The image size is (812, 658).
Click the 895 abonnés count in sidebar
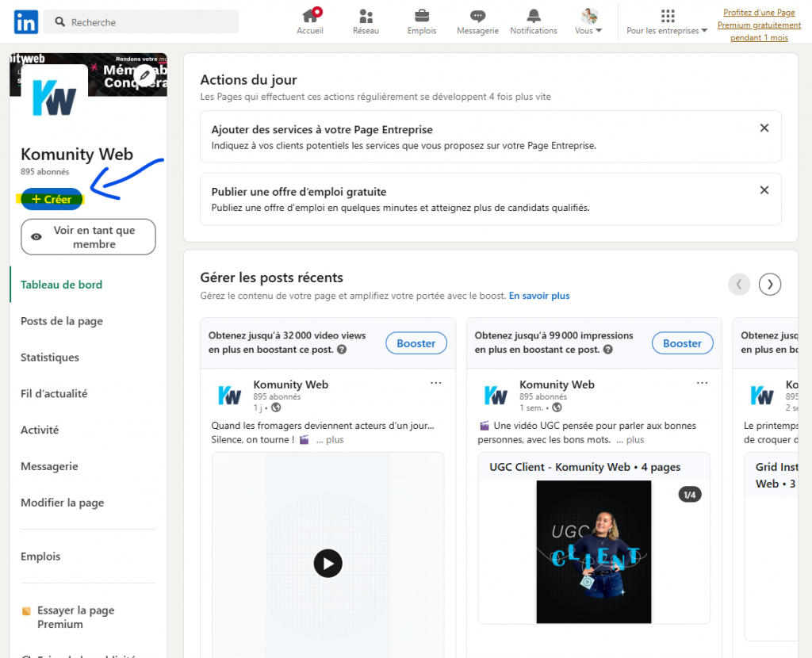point(44,172)
